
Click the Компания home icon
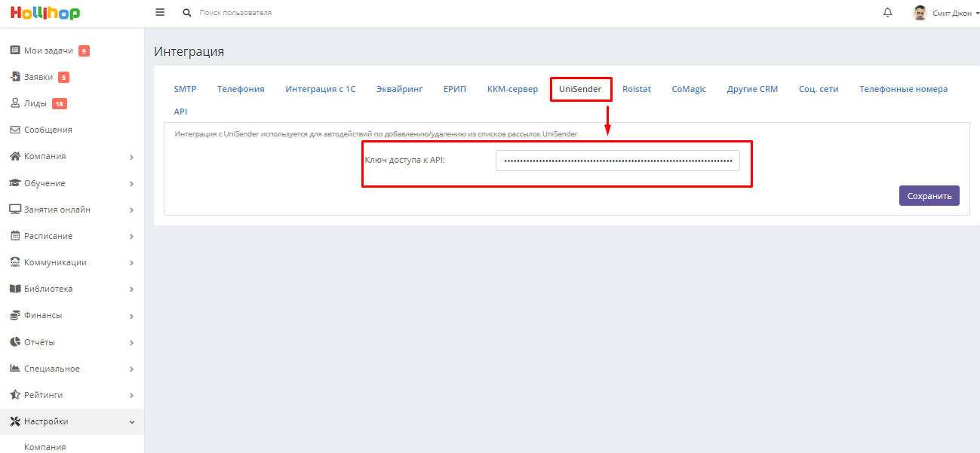click(14, 156)
